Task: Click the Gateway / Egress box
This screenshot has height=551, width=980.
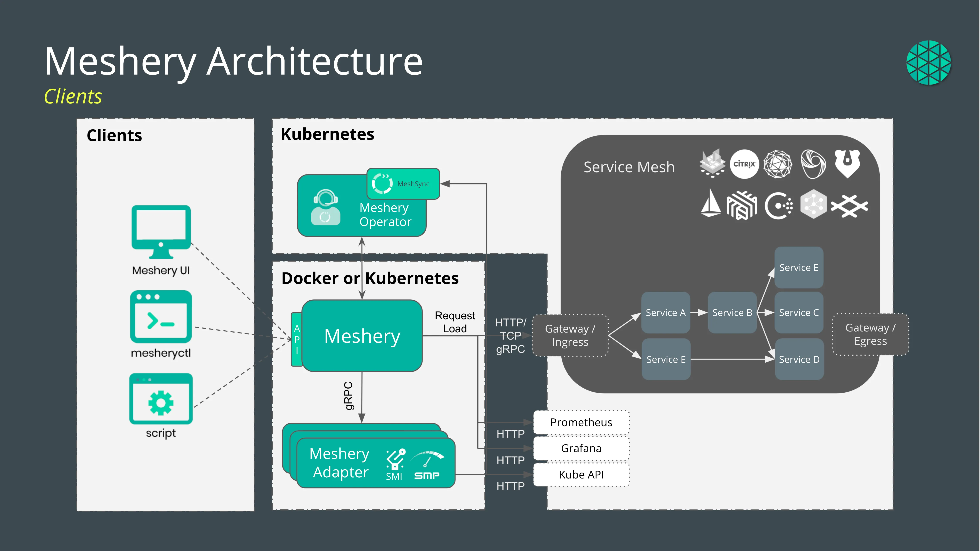Action: coord(871,334)
